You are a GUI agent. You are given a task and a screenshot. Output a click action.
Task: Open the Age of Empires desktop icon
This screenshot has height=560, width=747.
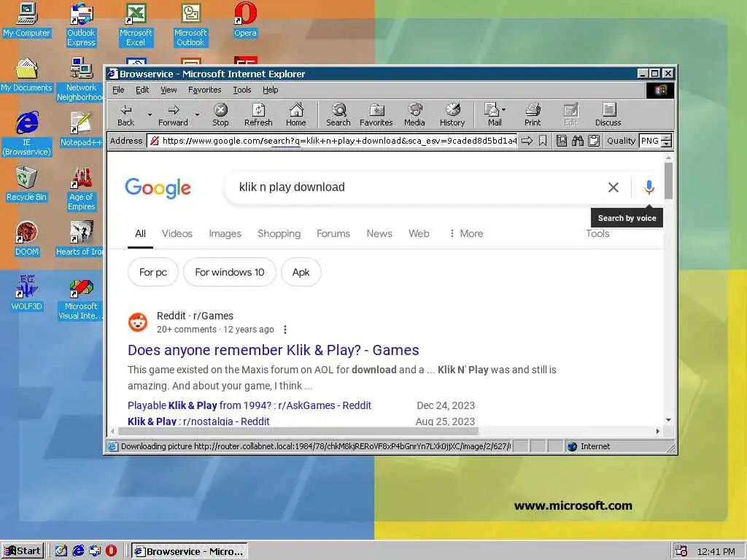81,189
